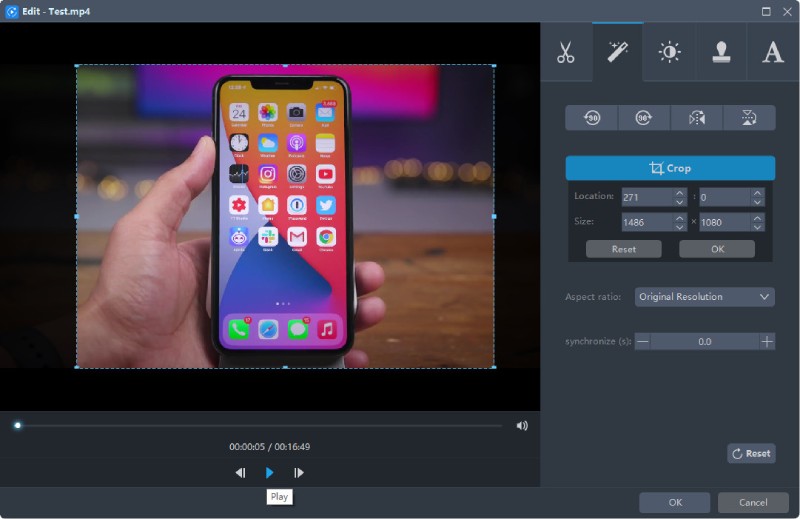Image resolution: width=800 pixels, height=519 pixels.
Task: Open the Aspect ratio dropdown
Action: [704, 297]
